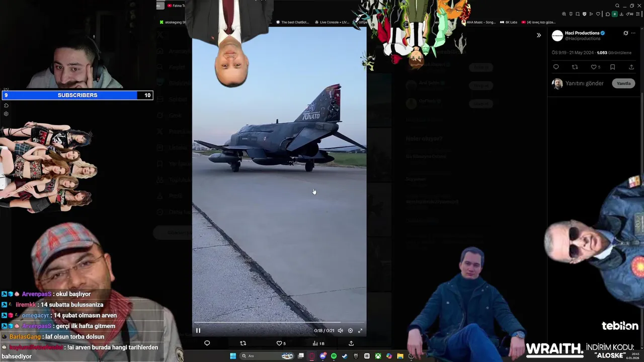The width and height of the screenshot is (644, 362).
Task: Click the repost icon in side panel
Action: 575,67
